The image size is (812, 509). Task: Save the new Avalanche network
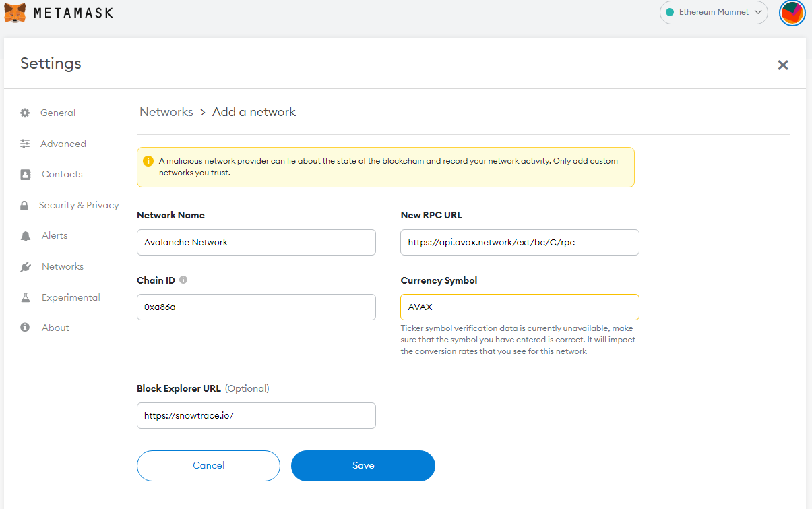click(x=363, y=466)
